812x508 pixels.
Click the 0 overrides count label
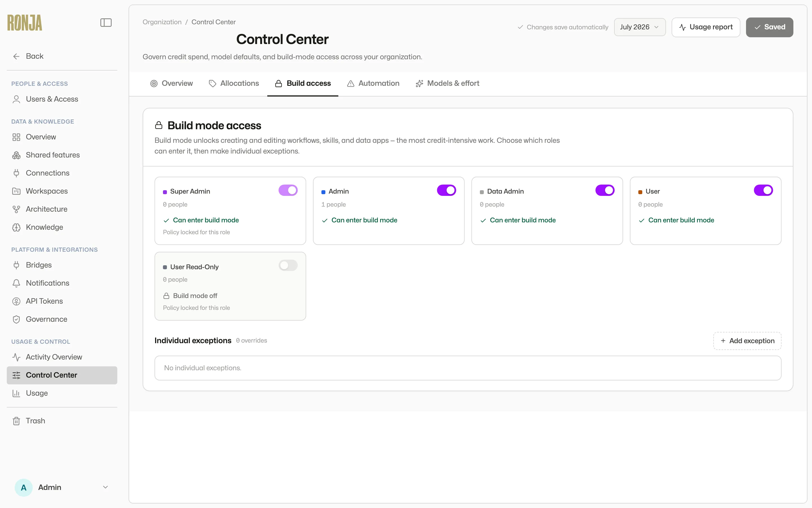(251, 341)
